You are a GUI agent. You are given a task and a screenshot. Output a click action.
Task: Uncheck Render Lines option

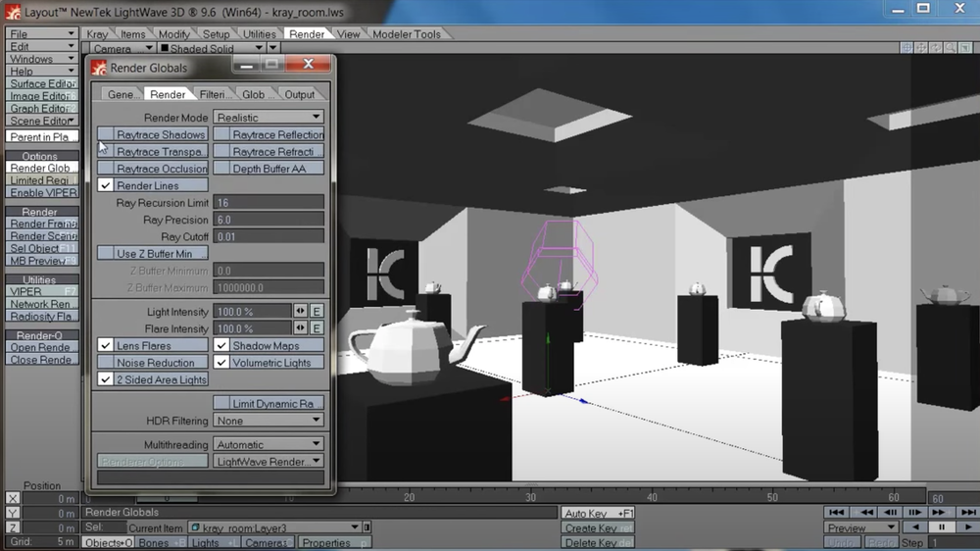pos(105,185)
